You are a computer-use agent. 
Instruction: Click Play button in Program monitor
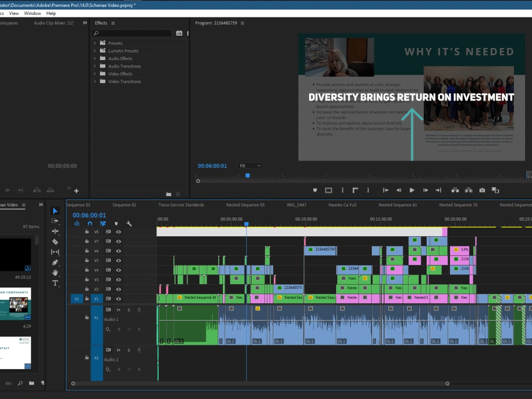coord(412,190)
